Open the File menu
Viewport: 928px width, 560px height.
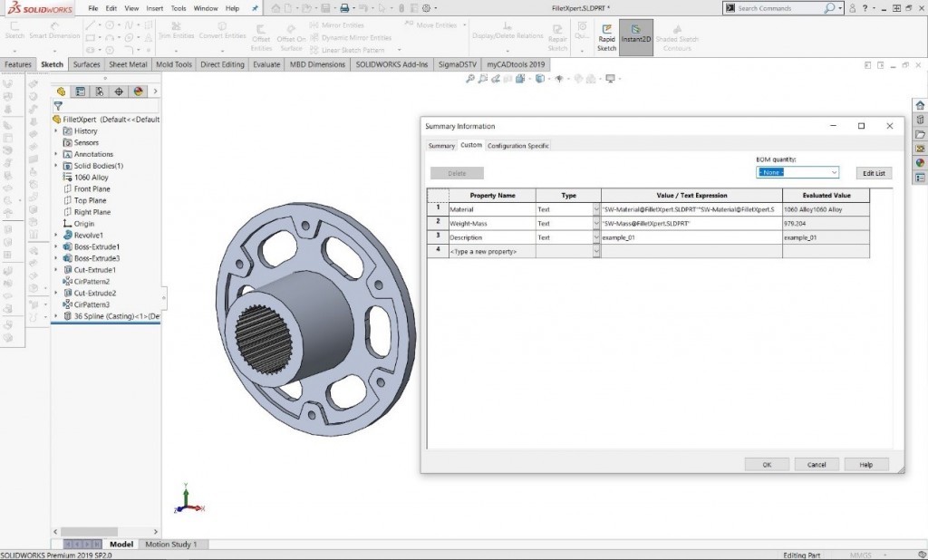point(93,8)
